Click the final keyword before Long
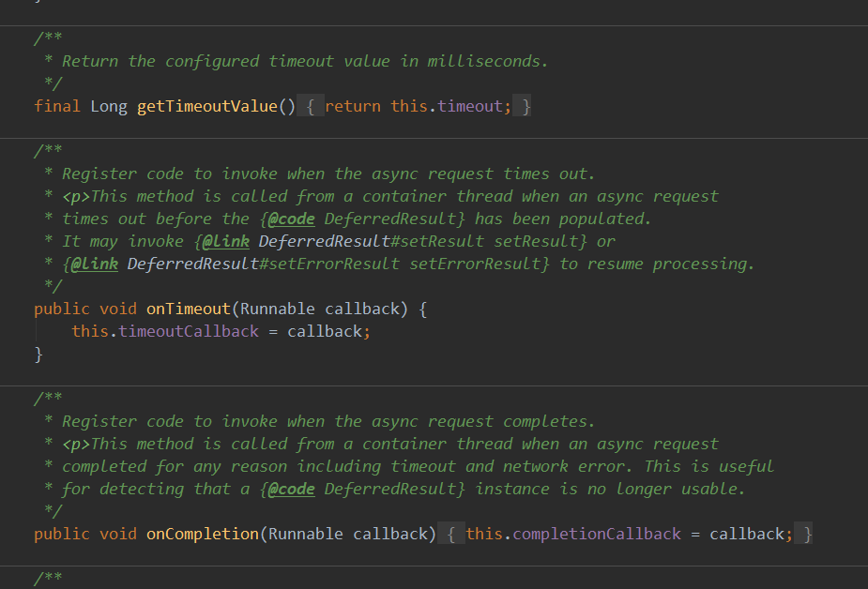Viewport: 868px width, 589px height. (x=57, y=106)
